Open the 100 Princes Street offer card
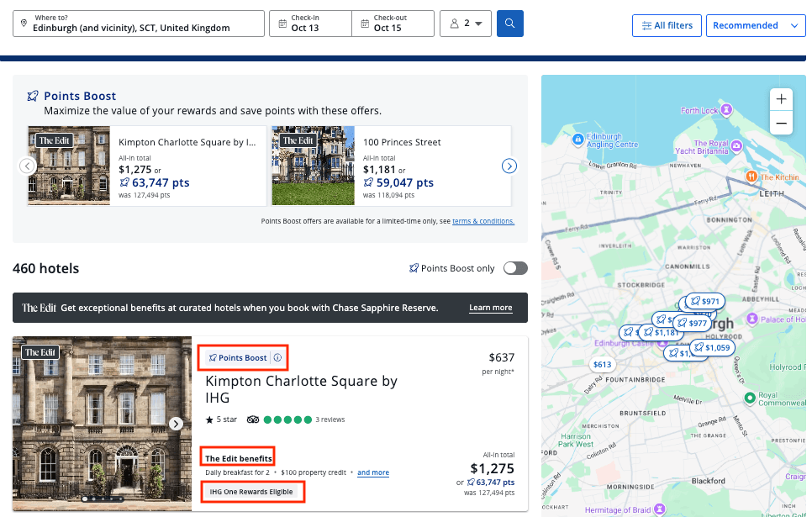The image size is (812, 517). click(391, 166)
